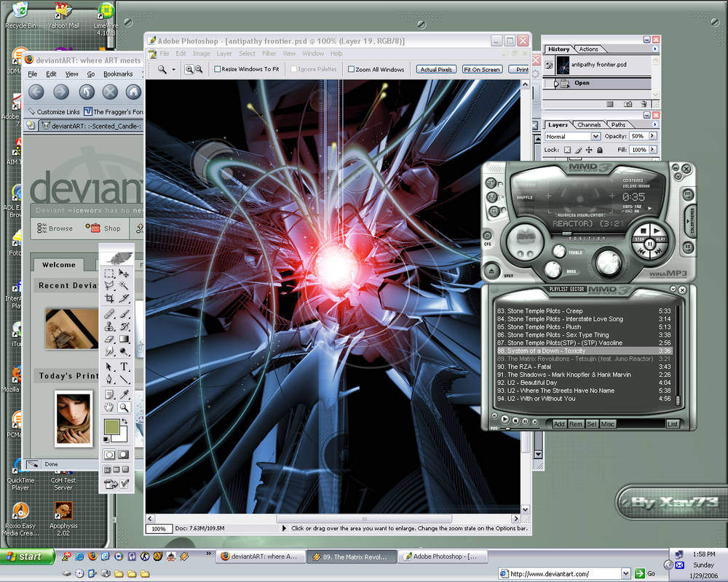Click Zoom Out magnifier in options bar
This screenshot has width=728, height=582.
pyautogui.click(x=199, y=69)
